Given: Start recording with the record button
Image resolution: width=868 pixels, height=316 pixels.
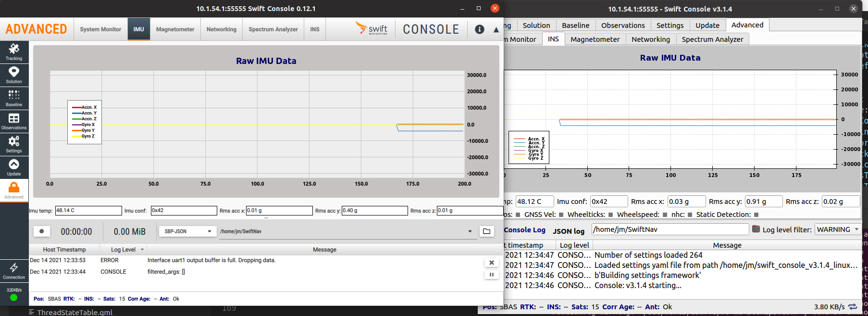Looking at the screenshot, I should click(42, 231).
